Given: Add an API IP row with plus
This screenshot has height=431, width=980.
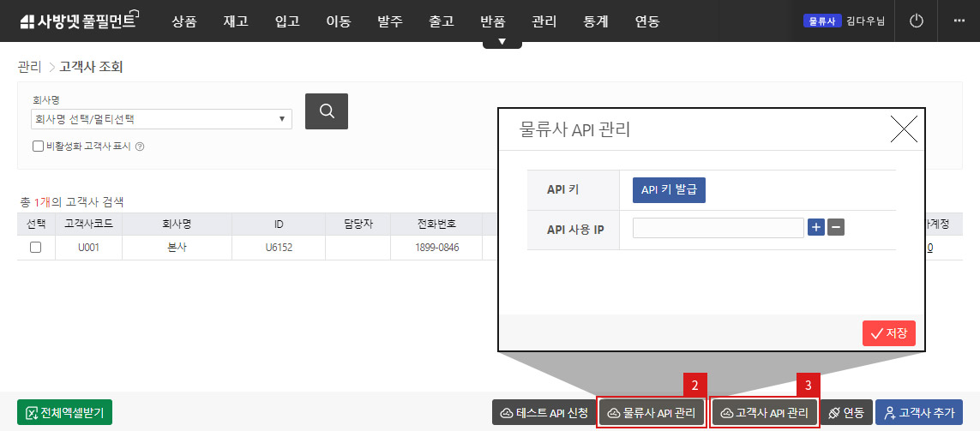Looking at the screenshot, I should 816,227.
